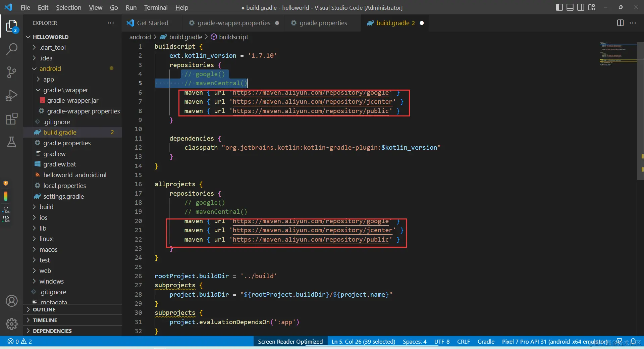Open the Customize Layout icon
This screenshot has height=349, width=644.
[591, 7]
